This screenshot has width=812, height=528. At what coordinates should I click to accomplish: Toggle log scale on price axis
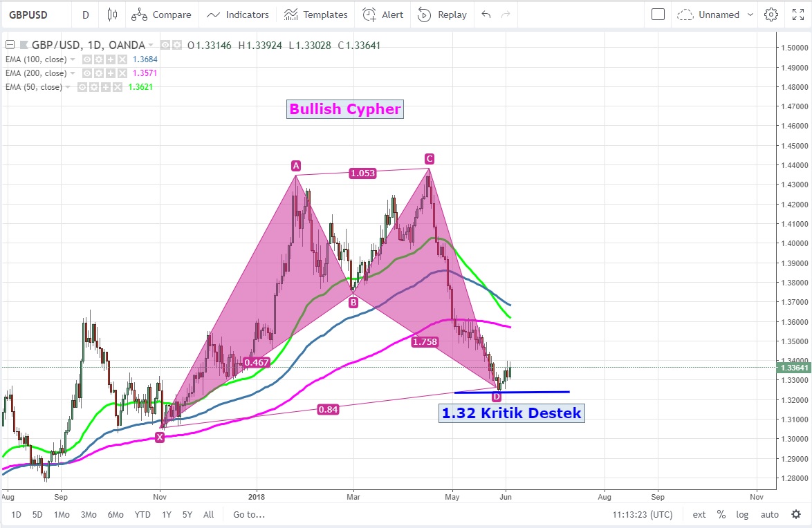click(x=742, y=514)
